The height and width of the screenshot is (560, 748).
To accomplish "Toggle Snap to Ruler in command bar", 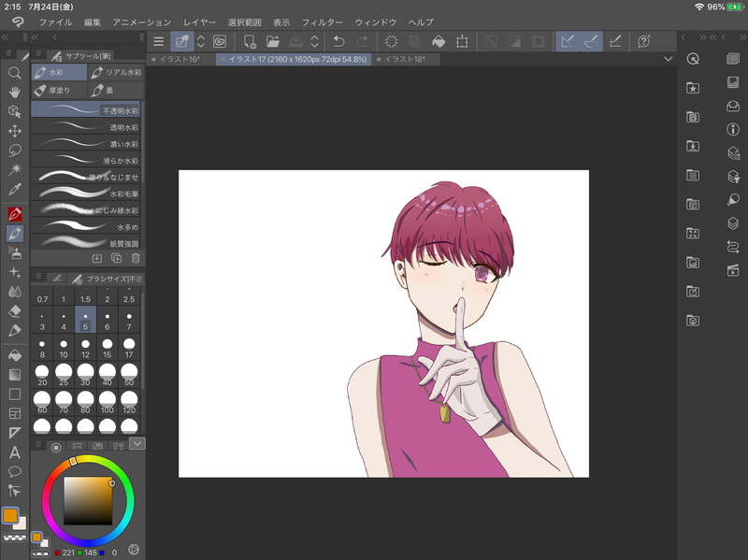I will (567, 41).
